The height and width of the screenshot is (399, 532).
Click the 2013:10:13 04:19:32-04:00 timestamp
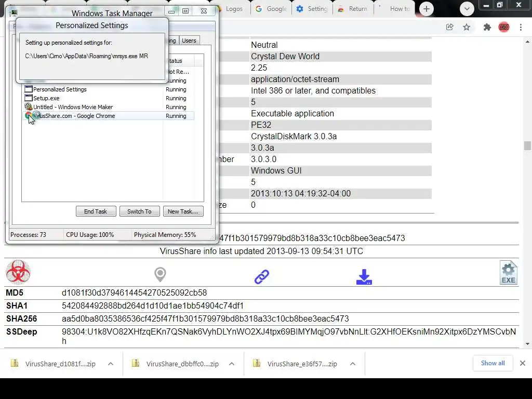click(x=301, y=193)
